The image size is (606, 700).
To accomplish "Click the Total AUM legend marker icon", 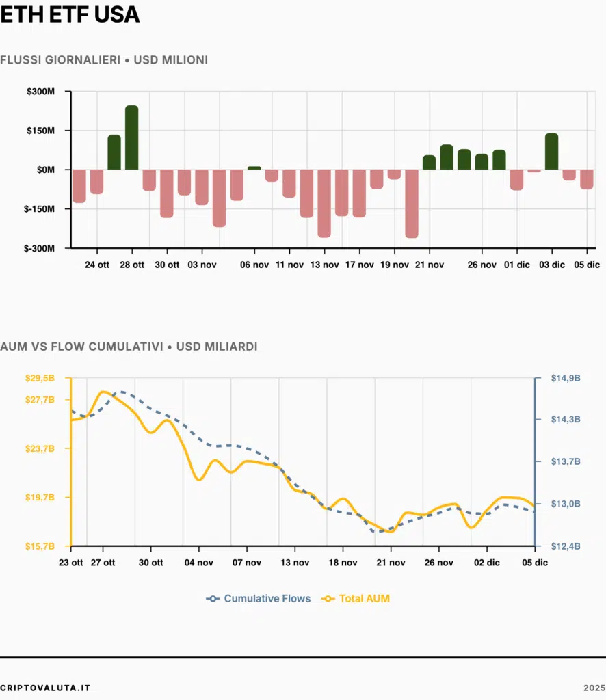I will click(329, 599).
